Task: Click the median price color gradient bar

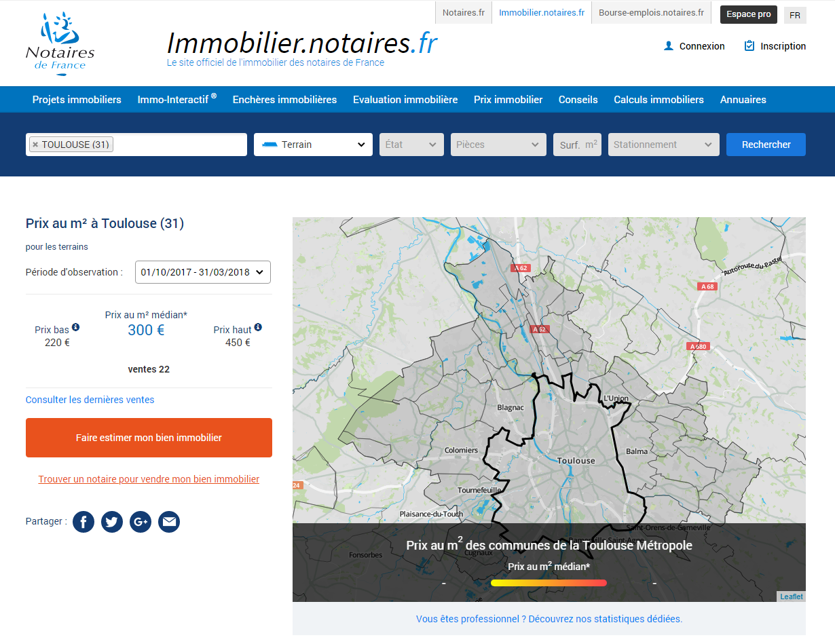Action: pyautogui.click(x=549, y=583)
